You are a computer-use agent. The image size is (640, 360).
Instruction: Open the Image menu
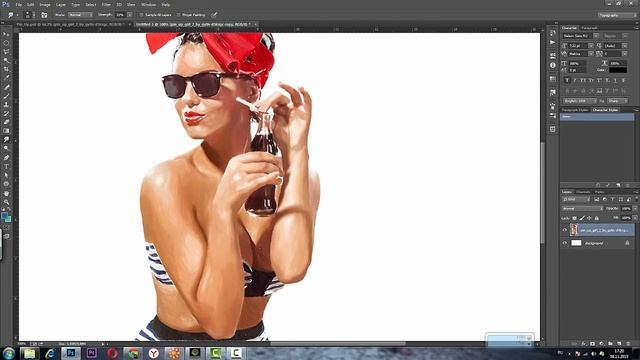44,4
